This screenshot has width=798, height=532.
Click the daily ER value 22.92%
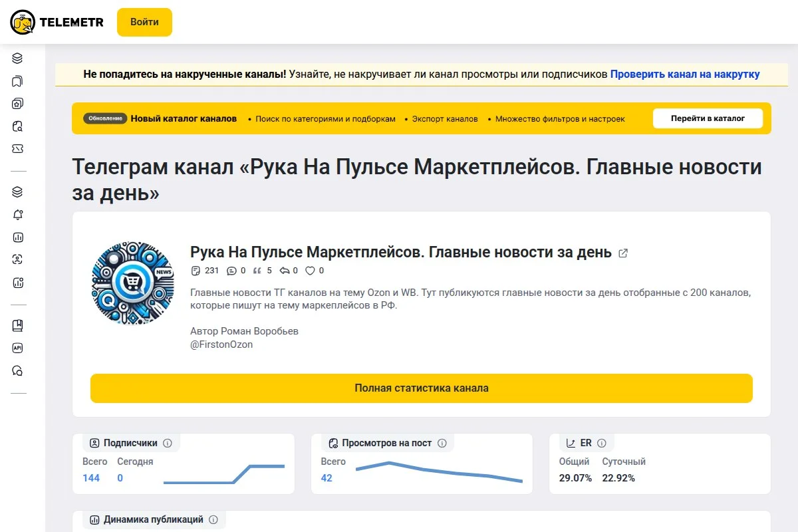click(x=618, y=478)
